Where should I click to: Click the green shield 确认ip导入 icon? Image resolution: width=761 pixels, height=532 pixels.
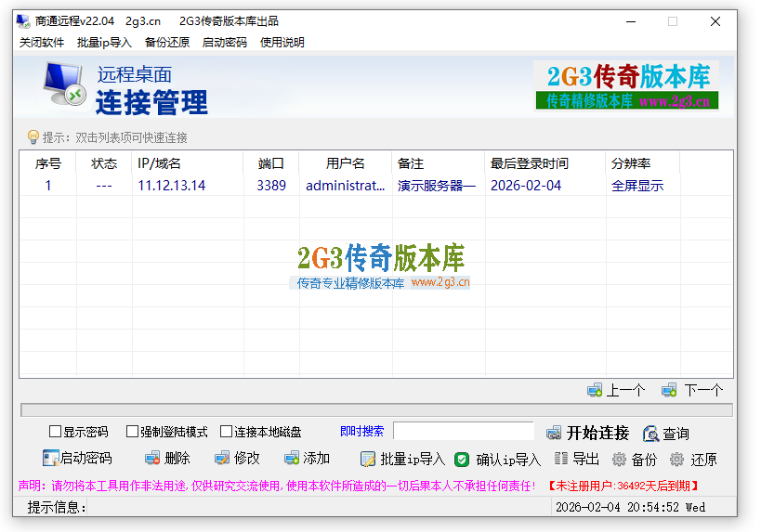462,460
